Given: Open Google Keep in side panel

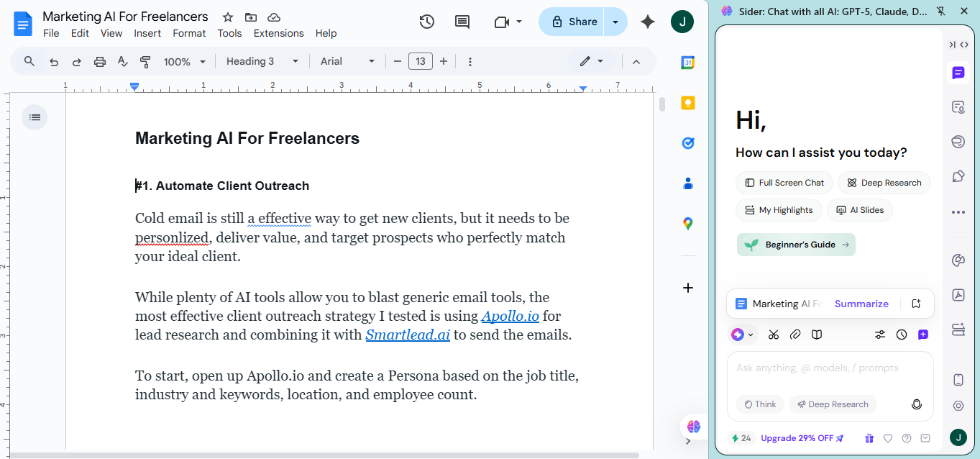Looking at the screenshot, I should pyautogui.click(x=688, y=102).
